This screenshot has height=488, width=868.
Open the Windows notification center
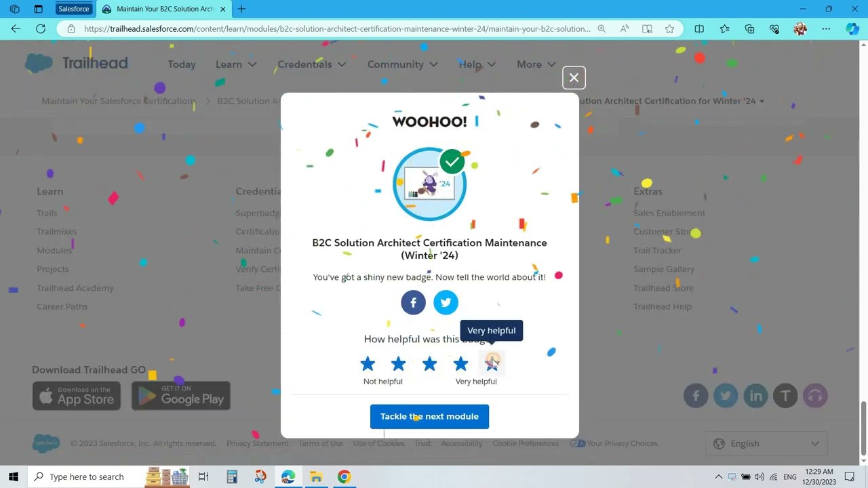click(850, 476)
